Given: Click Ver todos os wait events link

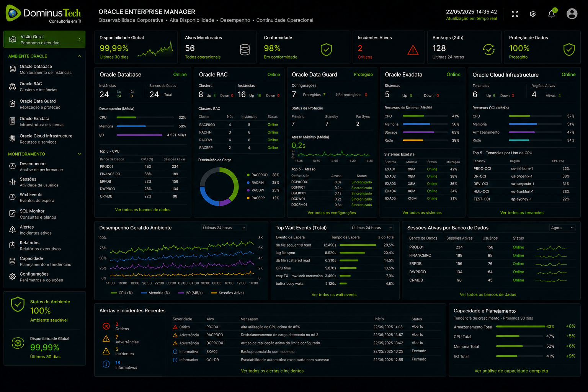Looking at the screenshot, I should (334, 295).
